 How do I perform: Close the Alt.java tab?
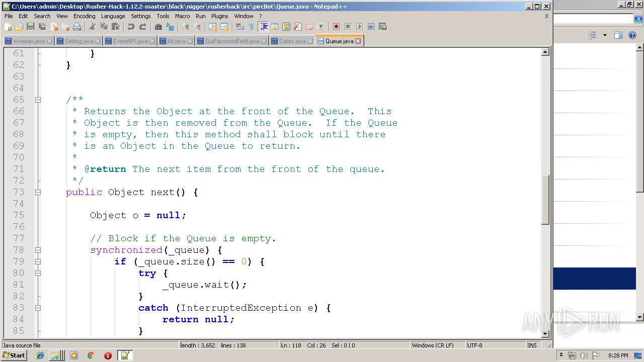coord(190,41)
